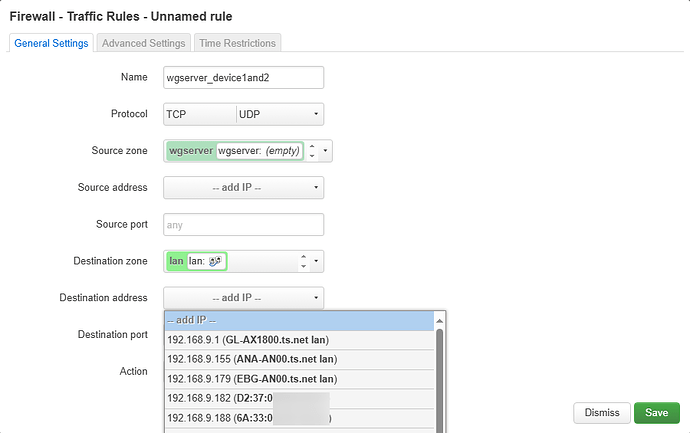This screenshot has height=433, width=690.
Task: Expand the Source address add IP dropdown
Action: [x=243, y=187]
